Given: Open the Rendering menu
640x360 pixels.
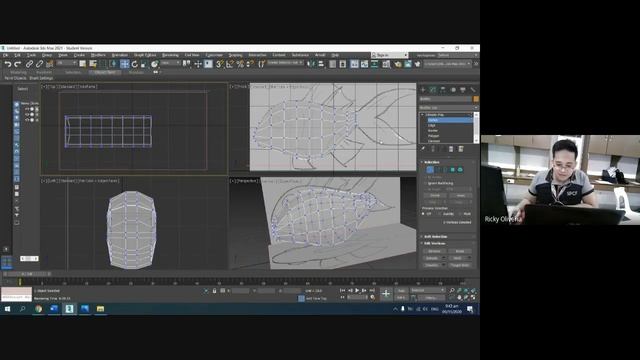Looking at the screenshot, I should tap(171, 55).
